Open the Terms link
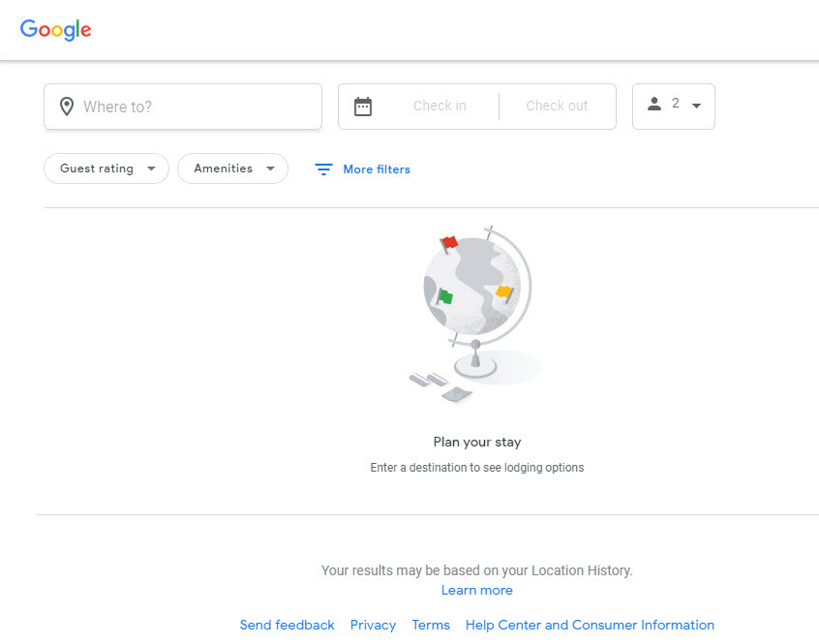Viewport: 819px width, 644px height. click(x=431, y=625)
